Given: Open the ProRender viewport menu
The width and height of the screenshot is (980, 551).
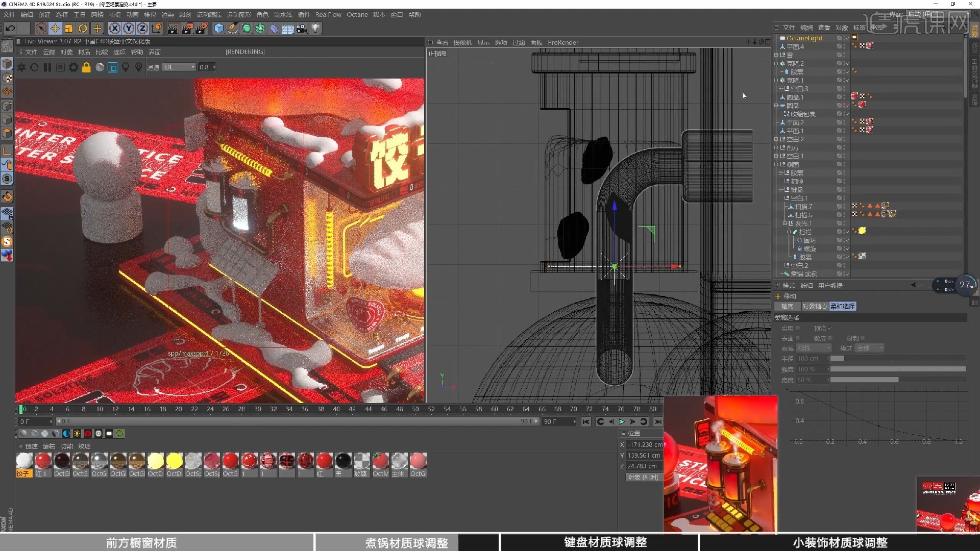Looking at the screenshot, I should click(563, 43).
